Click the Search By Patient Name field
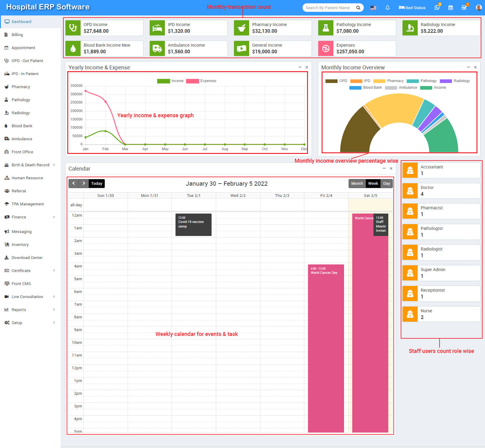 pyautogui.click(x=328, y=8)
